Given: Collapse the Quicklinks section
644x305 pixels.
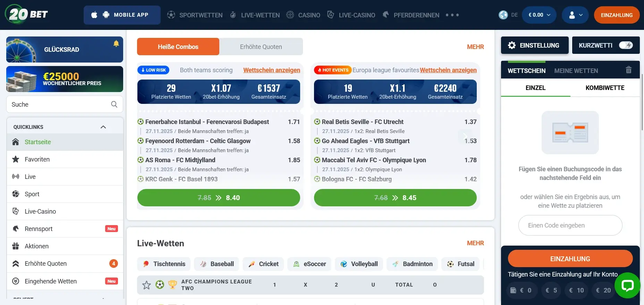Looking at the screenshot, I should 103,127.
